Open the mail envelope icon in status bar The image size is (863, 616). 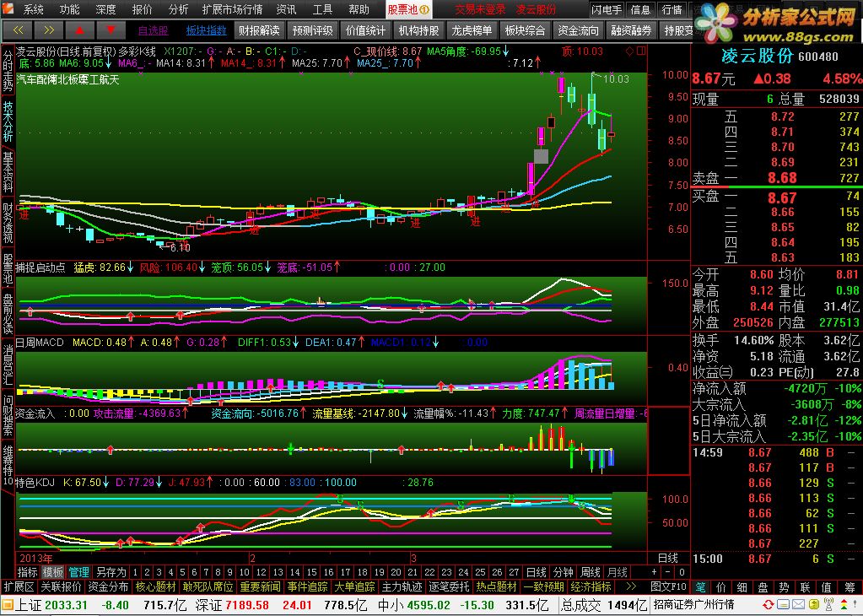click(x=797, y=605)
